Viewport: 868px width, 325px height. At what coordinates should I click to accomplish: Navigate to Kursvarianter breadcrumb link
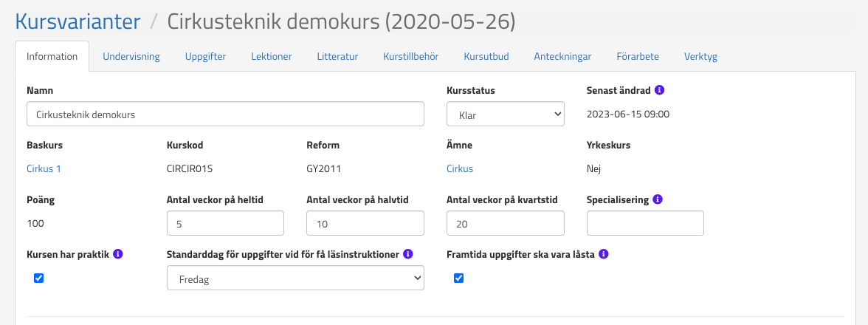[x=77, y=21]
